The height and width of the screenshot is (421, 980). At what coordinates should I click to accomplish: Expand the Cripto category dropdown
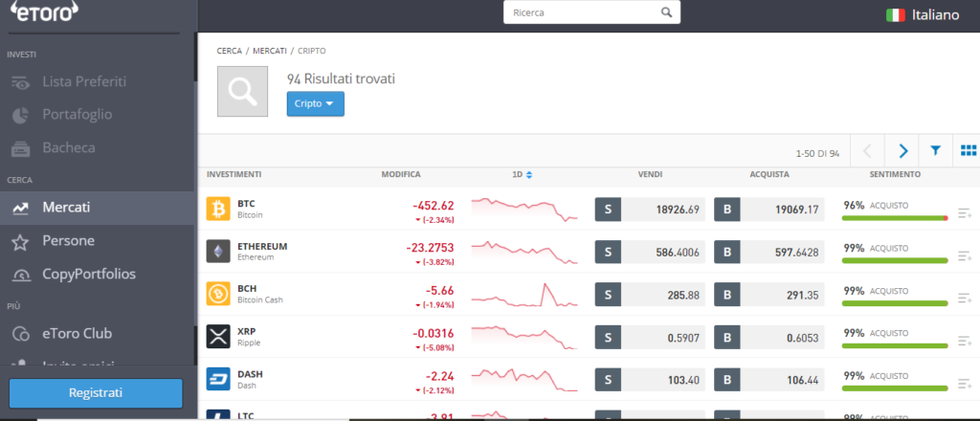[316, 103]
